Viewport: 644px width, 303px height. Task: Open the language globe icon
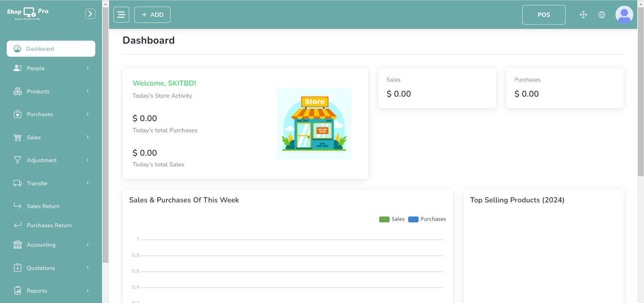coord(602,14)
